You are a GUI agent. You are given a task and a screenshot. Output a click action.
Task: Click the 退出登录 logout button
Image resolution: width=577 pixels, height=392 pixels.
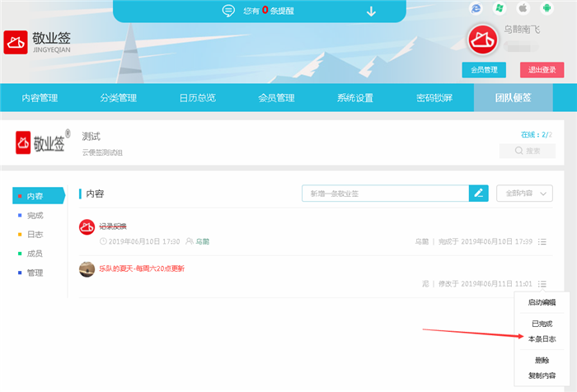542,70
